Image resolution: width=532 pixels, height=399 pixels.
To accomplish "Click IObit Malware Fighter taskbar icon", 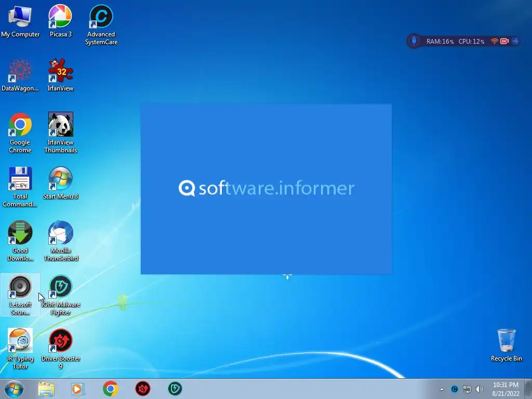I will tap(175, 389).
